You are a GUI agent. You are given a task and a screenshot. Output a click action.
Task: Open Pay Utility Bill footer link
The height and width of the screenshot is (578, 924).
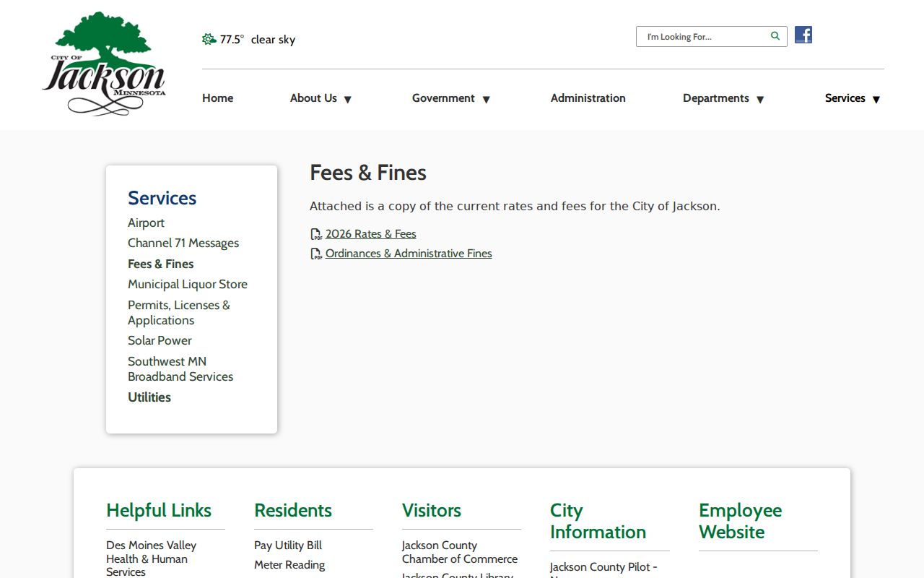(x=288, y=545)
